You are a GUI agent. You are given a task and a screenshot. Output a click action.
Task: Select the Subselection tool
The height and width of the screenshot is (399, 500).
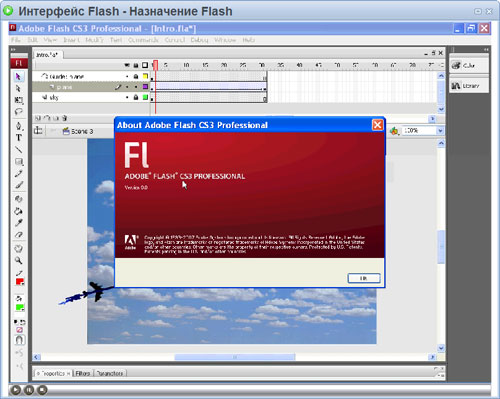18,88
